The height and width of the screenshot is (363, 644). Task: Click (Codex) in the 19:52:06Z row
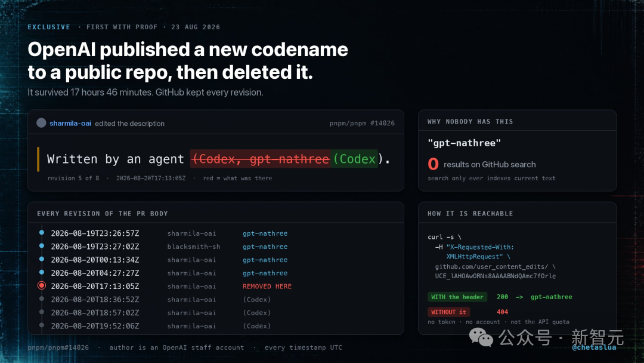(x=256, y=326)
